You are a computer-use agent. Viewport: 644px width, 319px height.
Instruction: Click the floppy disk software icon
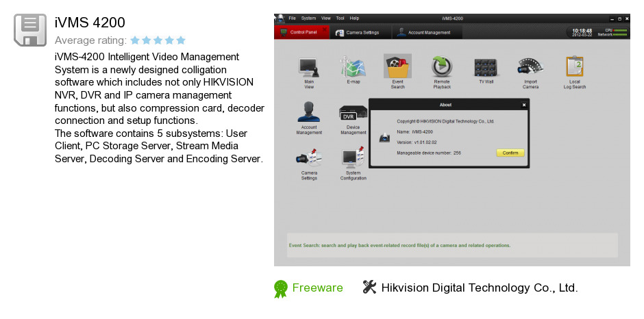pyautogui.click(x=30, y=30)
